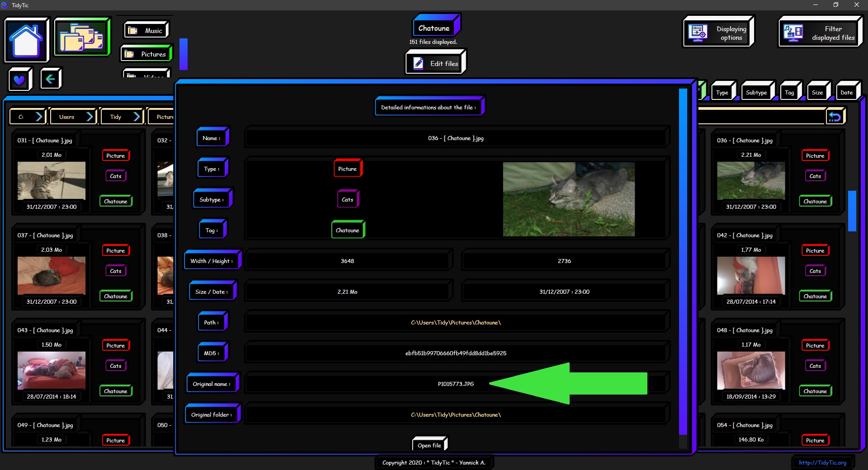Click Picture tag on 031 card

[116, 155]
